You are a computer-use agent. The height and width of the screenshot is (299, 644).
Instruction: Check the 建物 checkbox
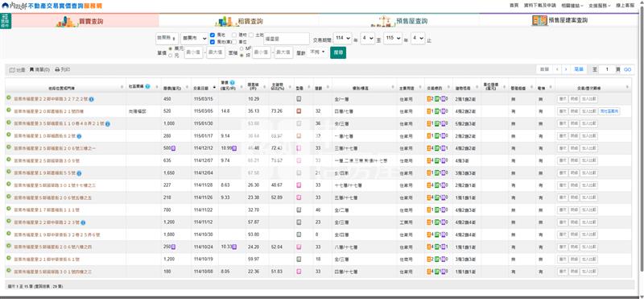pos(234,35)
